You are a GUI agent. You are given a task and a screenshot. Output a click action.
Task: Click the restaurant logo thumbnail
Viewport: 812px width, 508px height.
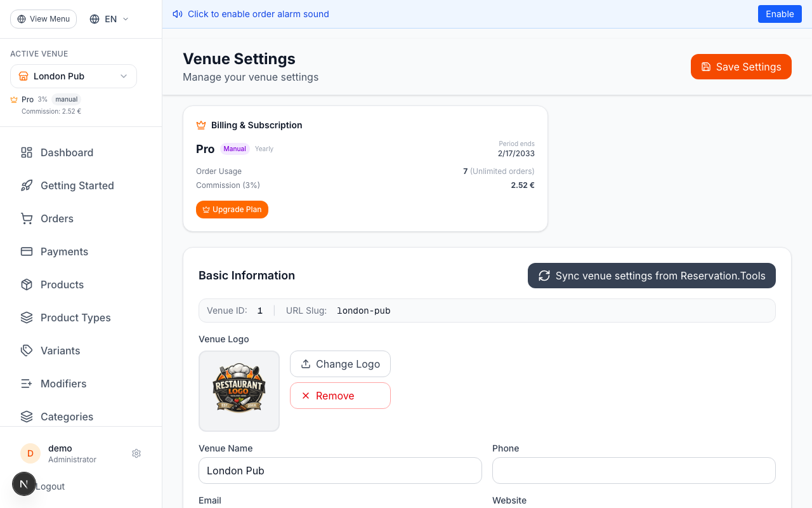pyautogui.click(x=239, y=391)
